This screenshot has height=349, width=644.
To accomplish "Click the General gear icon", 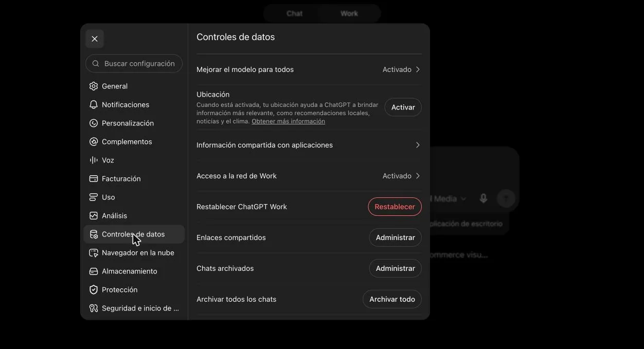I will point(94,86).
